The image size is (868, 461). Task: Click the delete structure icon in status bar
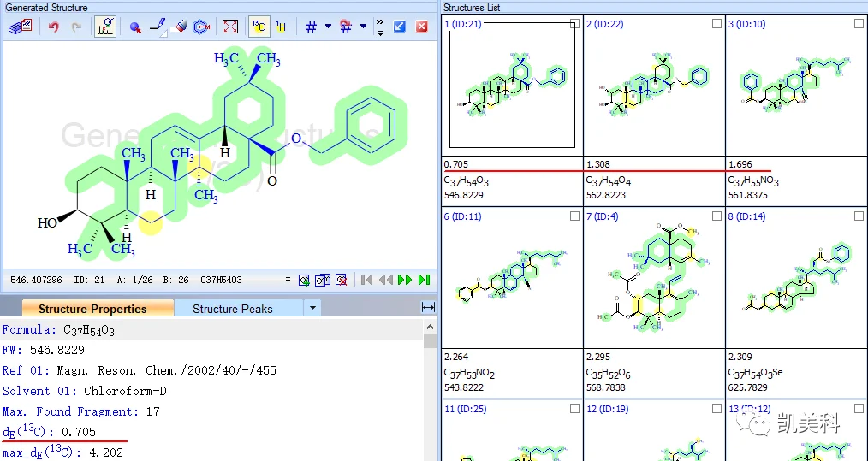342,280
